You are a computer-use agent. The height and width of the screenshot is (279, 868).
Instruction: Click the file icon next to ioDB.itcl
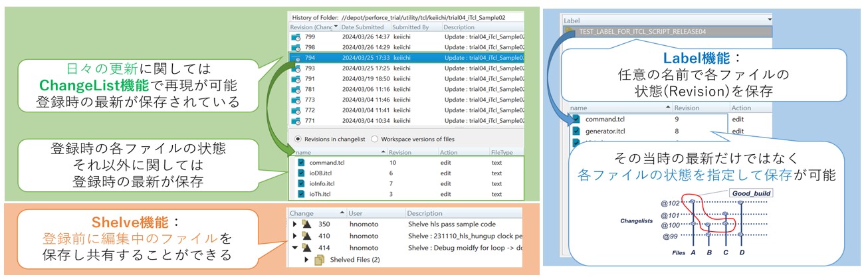pyautogui.click(x=301, y=173)
